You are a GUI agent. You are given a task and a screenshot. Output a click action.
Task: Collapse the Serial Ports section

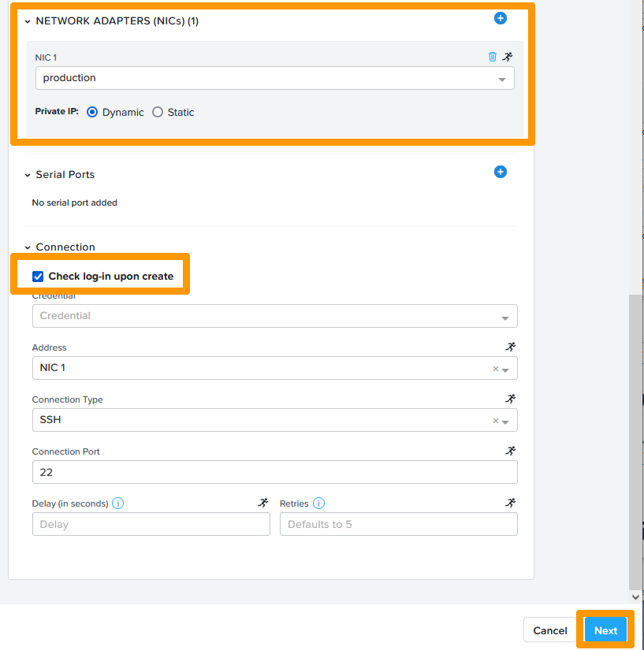(28, 175)
